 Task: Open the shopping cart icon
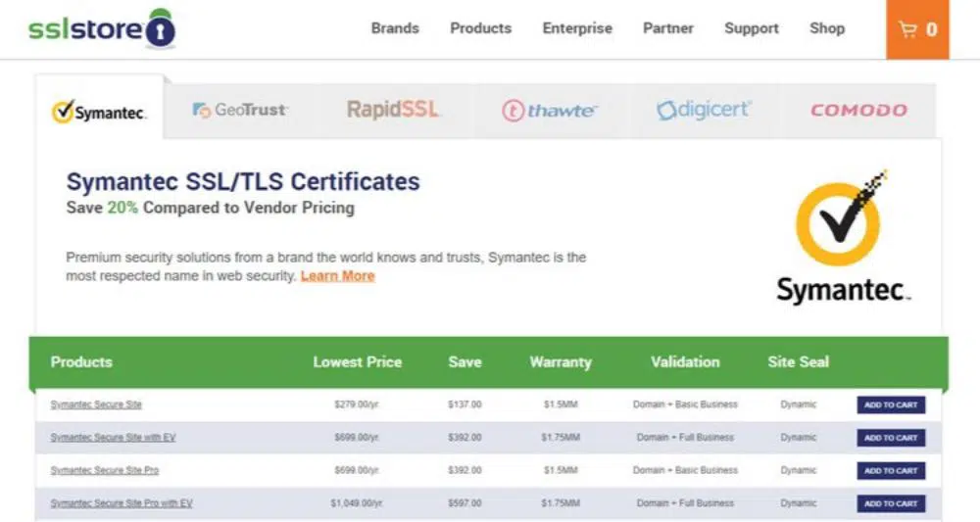(x=917, y=29)
